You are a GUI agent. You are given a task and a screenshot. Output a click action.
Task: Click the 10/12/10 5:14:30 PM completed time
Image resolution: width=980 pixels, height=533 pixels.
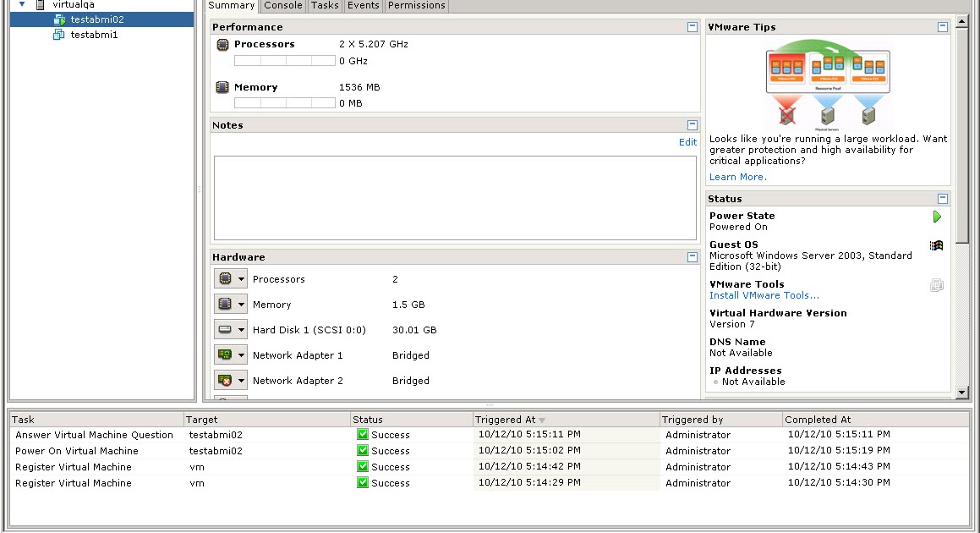point(839,482)
